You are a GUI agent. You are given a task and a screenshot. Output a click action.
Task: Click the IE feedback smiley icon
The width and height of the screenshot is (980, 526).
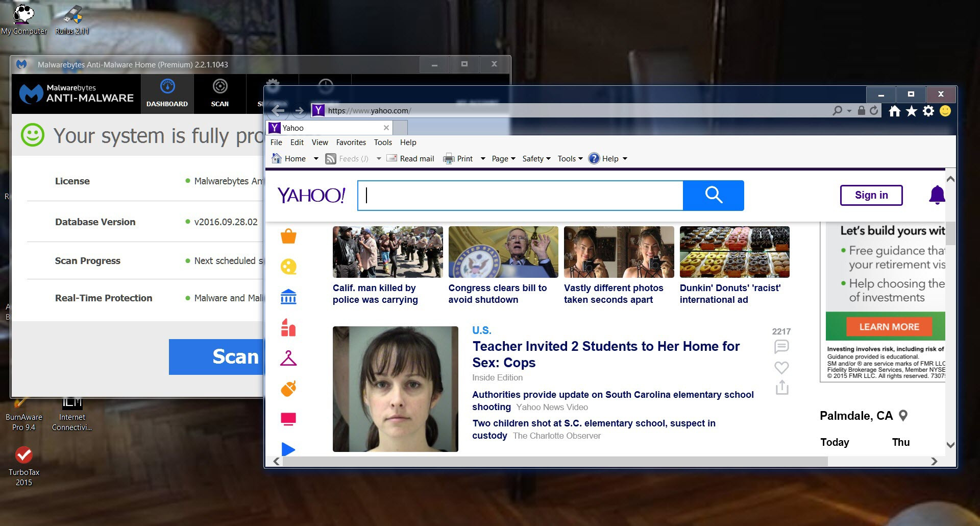pyautogui.click(x=945, y=111)
